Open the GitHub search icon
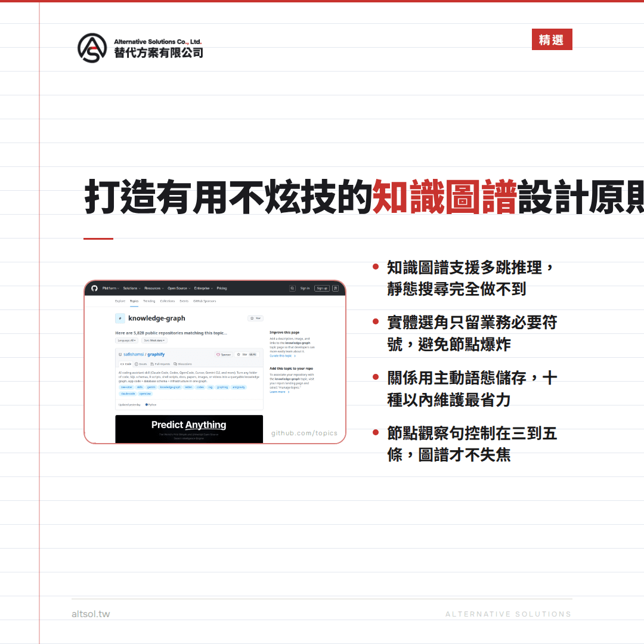 click(x=292, y=289)
